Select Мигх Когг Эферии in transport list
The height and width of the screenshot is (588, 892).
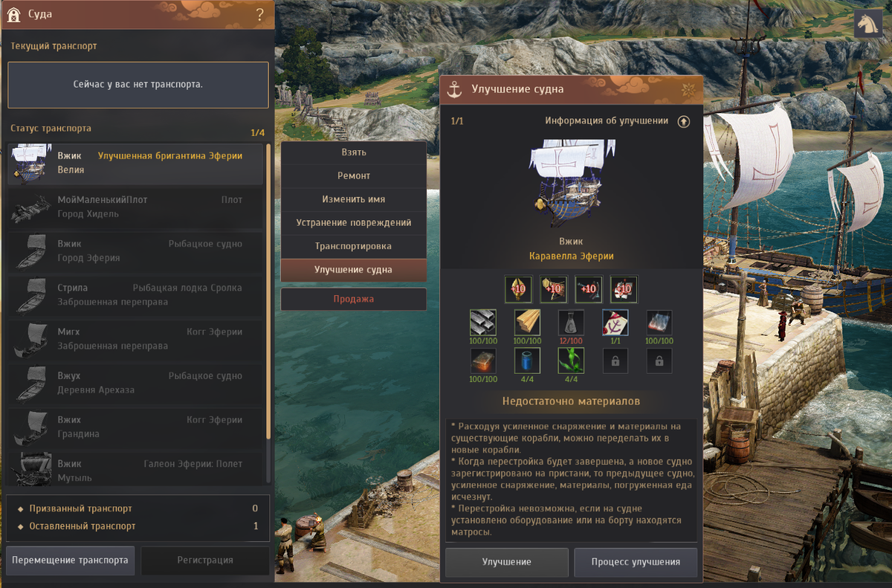pyautogui.click(x=136, y=339)
